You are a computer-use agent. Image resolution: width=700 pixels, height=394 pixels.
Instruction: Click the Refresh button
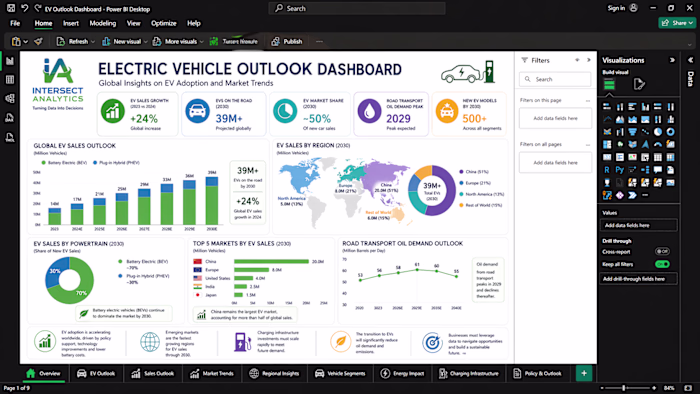[x=73, y=41]
